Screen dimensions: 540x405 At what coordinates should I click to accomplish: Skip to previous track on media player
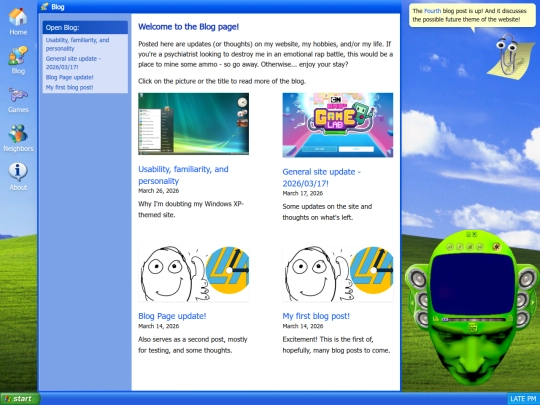point(450,247)
